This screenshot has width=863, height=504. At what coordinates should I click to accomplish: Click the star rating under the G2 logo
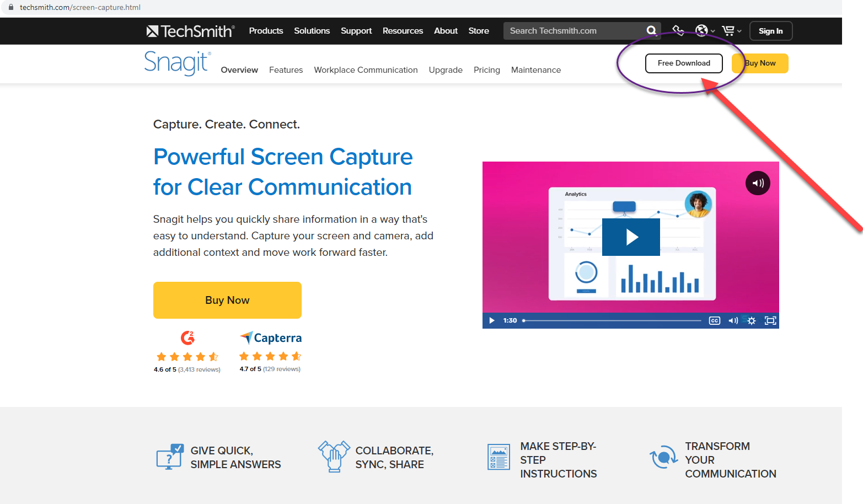(x=187, y=357)
